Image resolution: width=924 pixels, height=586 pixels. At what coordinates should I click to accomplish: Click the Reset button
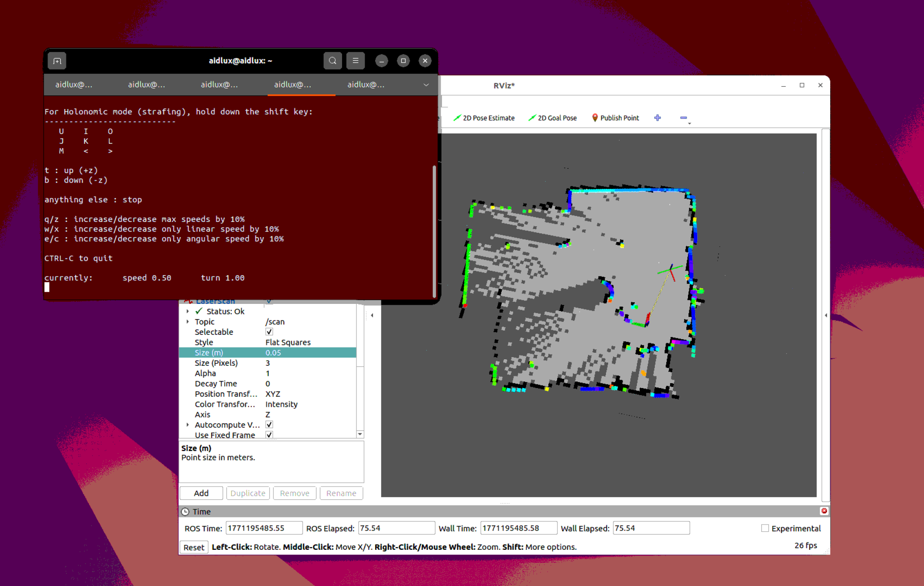[x=193, y=547]
